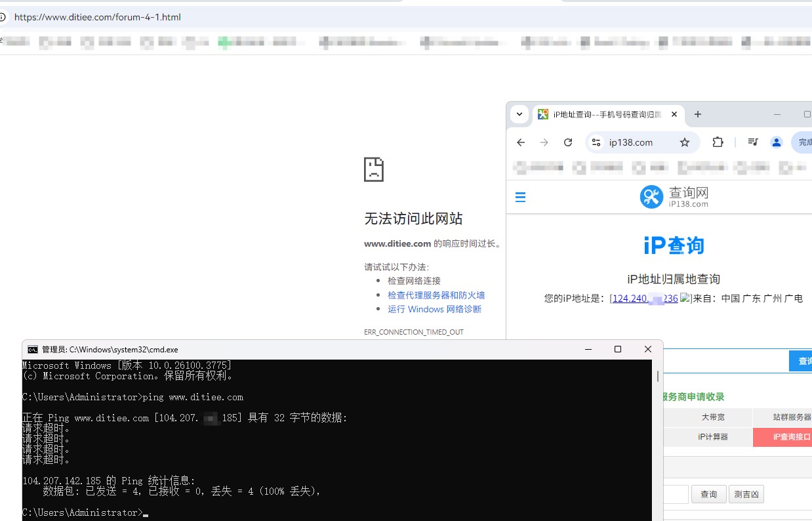Click the 检查代理服务器和防火墙 link
The width and height of the screenshot is (812, 521).
[436, 295]
